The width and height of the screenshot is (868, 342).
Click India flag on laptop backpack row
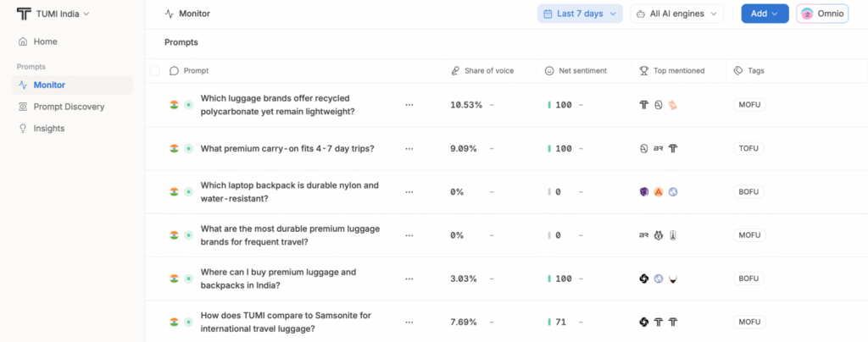(174, 191)
